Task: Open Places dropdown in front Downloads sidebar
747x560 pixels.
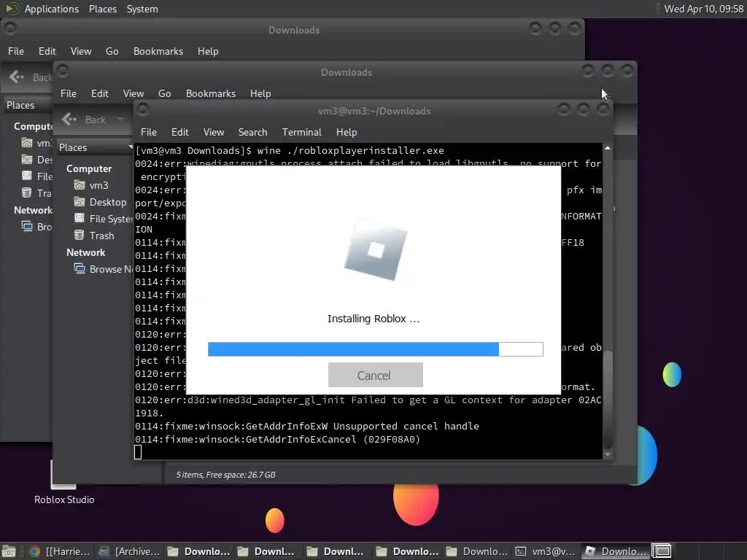Action: (96, 147)
